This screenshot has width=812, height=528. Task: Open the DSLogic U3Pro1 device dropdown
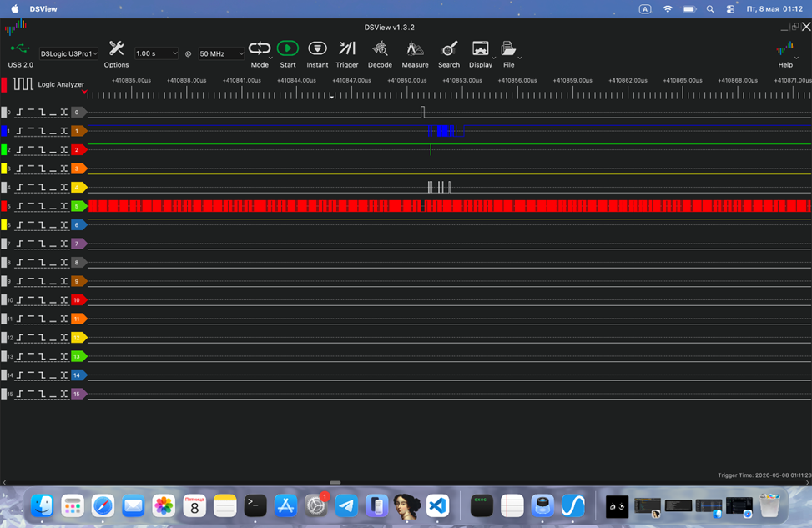(69, 53)
